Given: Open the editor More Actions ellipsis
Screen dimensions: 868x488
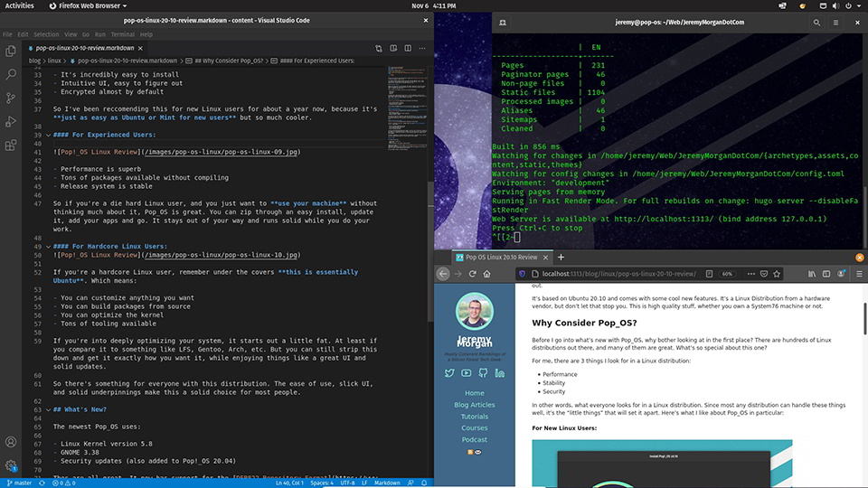Looking at the screenshot, I should coord(422,48).
